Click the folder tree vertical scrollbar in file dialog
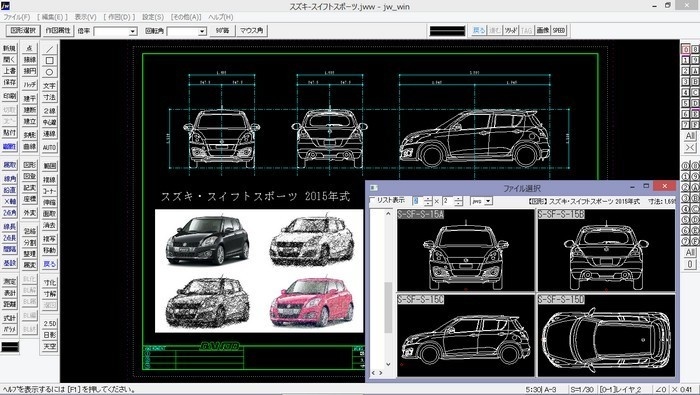Viewport: 700px width, 395px height. tap(388, 289)
